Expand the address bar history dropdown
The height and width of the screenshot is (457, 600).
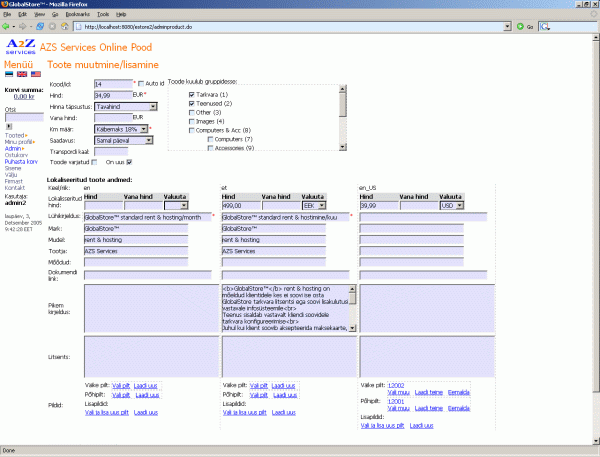507,26
